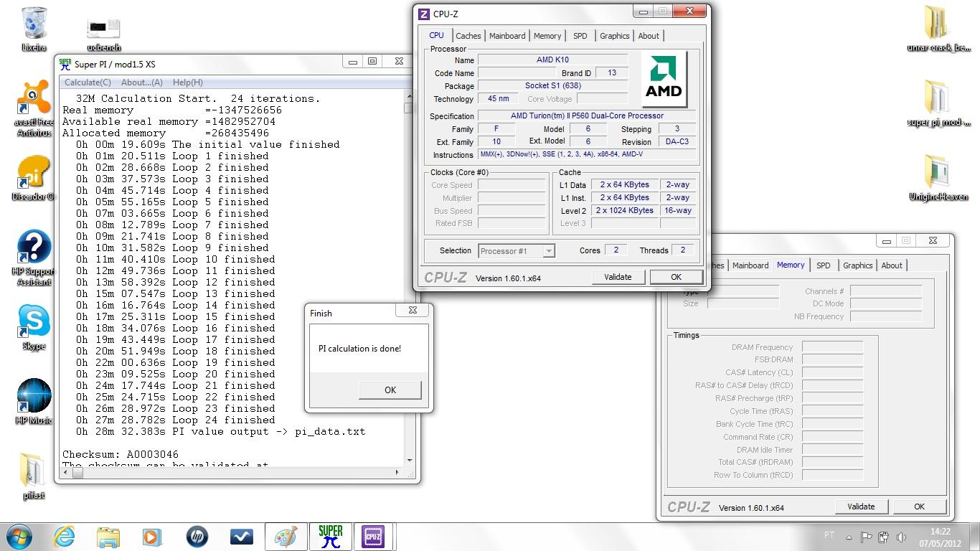Close the Finish dialog with X
The height and width of the screenshot is (551, 980).
point(413,310)
